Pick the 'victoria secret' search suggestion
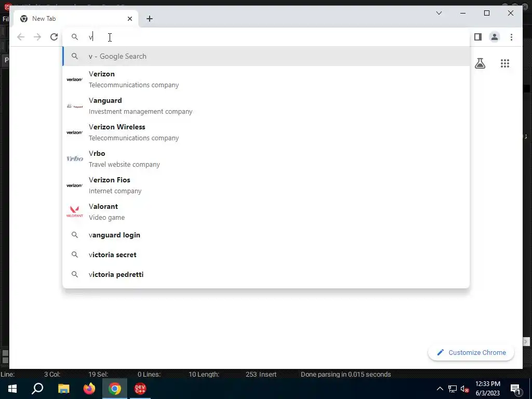 click(x=266, y=255)
